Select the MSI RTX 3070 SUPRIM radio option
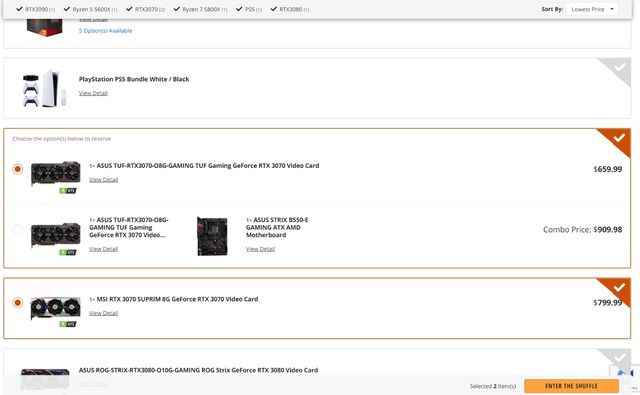Image resolution: width=640 pixels, height=395 pixels. tap(18, 303)
